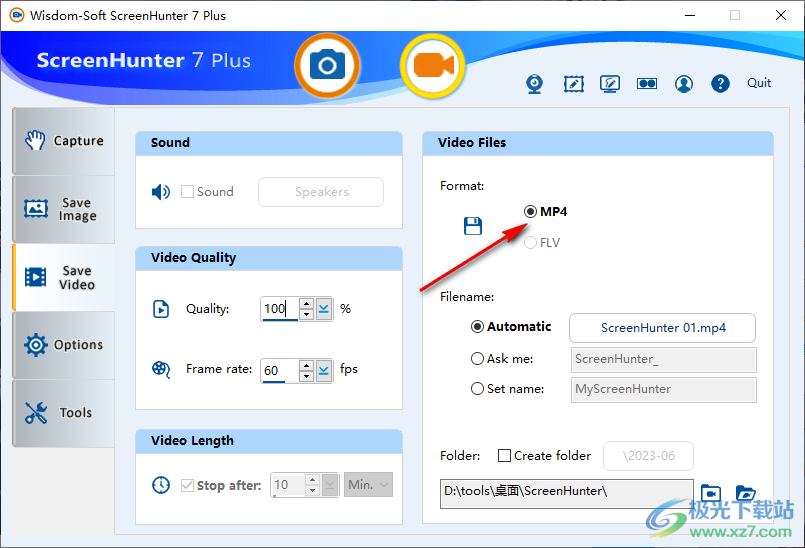
Task: Enable the Sound checkbox
Action: coord(187,192)
